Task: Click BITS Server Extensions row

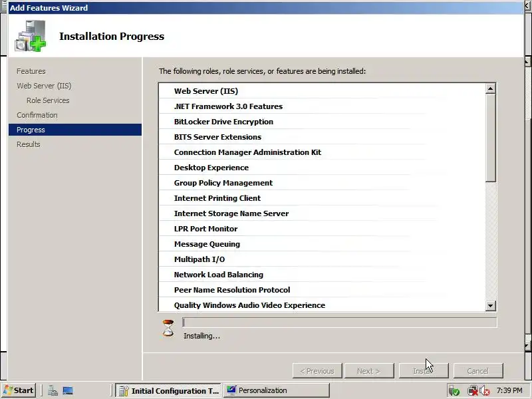Action: click(323, 137)
